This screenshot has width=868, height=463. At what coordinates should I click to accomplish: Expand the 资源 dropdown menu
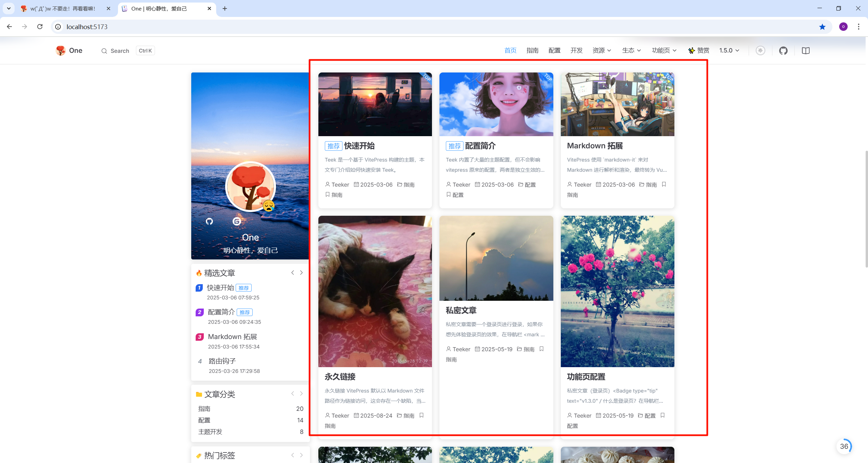pos(601,50)
